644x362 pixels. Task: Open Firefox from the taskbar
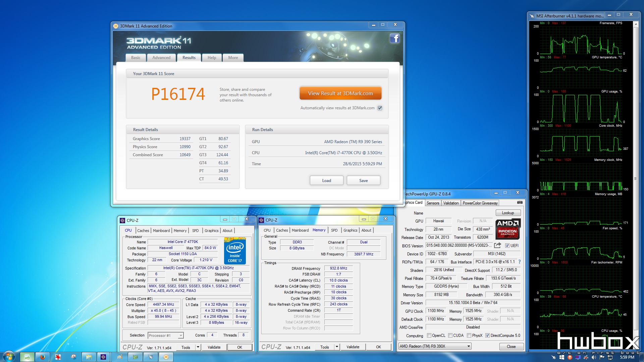pyautogui.click(x=42, y=357)
